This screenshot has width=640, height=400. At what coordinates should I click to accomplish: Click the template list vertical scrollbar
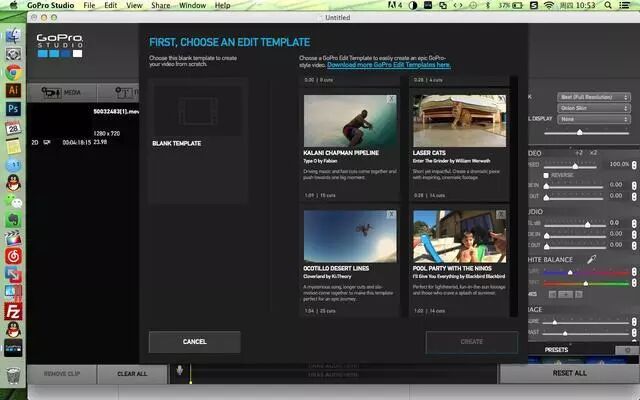click(514, 196)
